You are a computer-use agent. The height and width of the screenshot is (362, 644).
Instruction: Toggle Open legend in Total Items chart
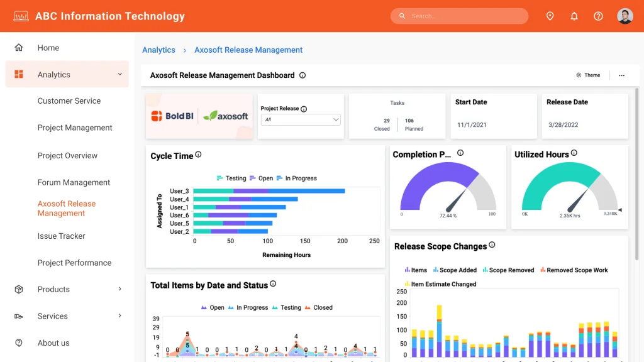[213, 307]
